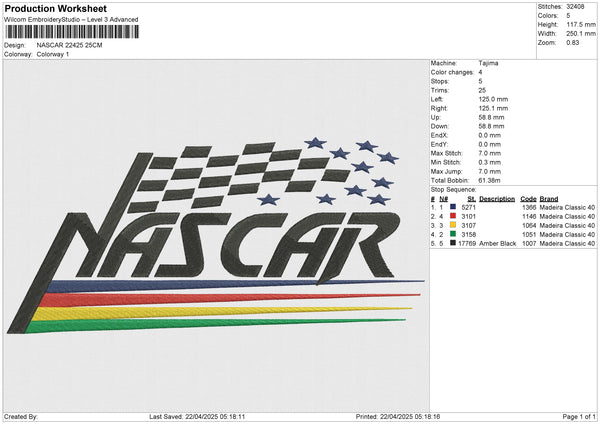Click the Code column header
Viewport: 600px width, 424px height.
529,198
